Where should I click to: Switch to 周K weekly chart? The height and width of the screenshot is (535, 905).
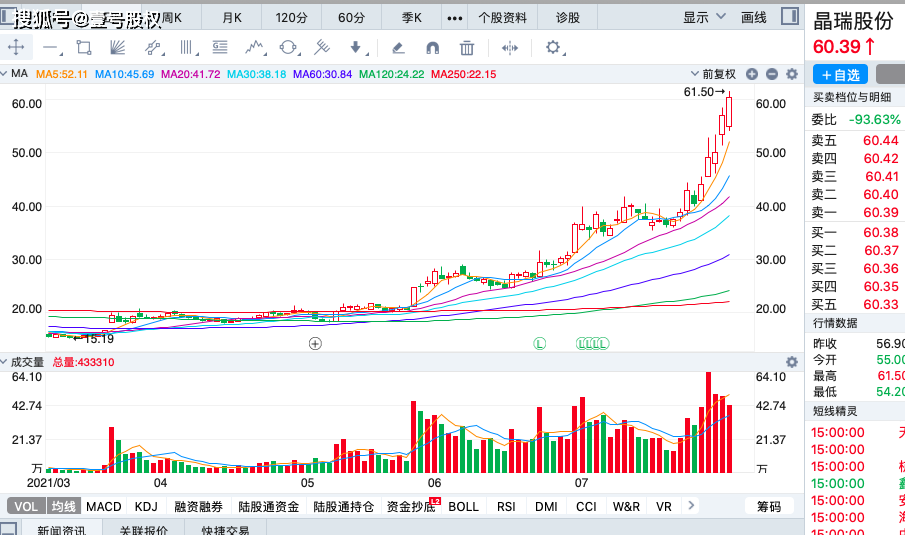click(171, 17)
